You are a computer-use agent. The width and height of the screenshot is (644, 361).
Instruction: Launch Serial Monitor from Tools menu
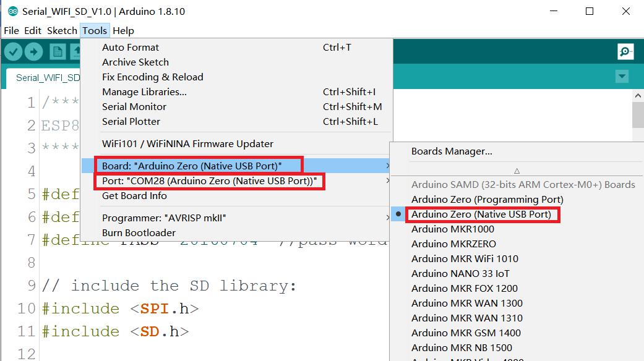236,107
